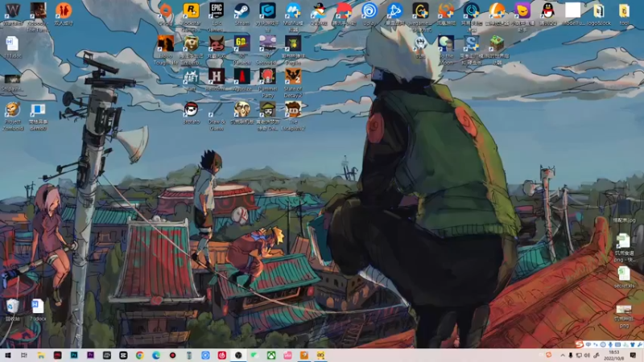The width and height of the screenshot is (644, 362).
Task: Open the MuMu emulator shortcut
Action: (x=293, y=10)
